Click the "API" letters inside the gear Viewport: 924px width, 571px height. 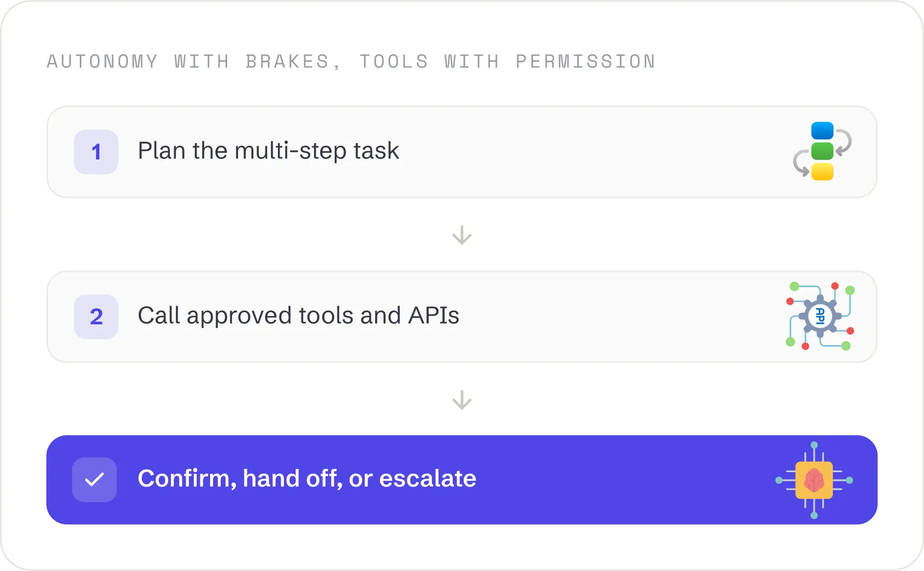(820, 316)
